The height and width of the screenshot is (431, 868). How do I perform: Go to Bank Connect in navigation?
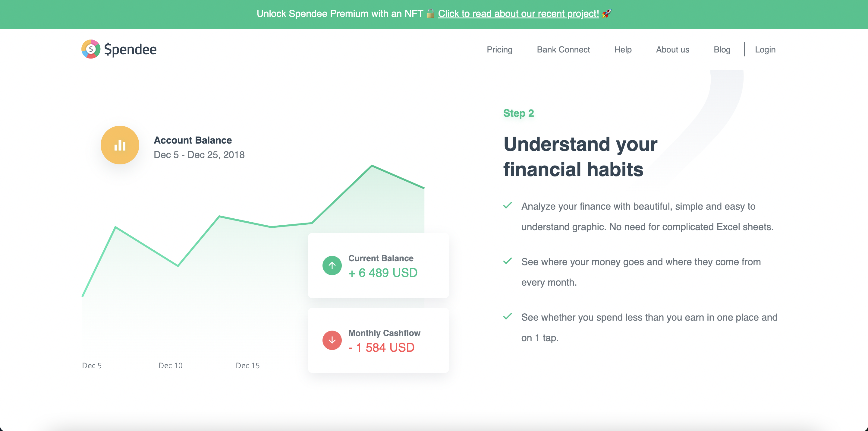563,49
